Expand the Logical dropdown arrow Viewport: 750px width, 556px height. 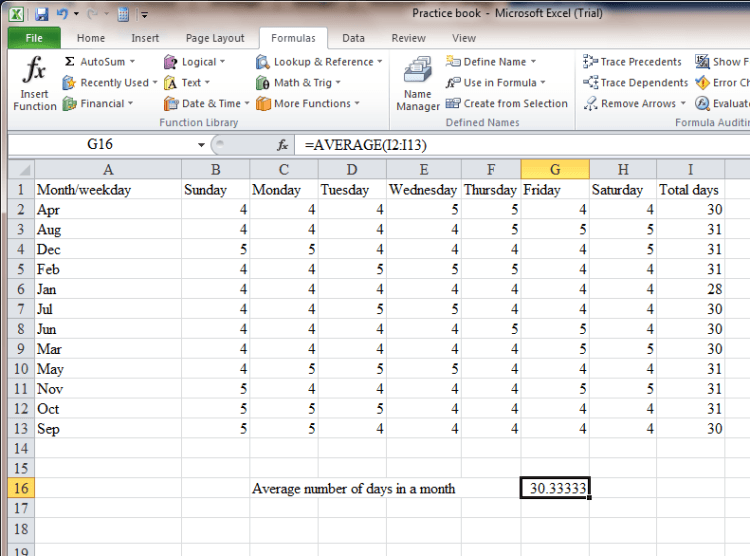coord(222,62)
